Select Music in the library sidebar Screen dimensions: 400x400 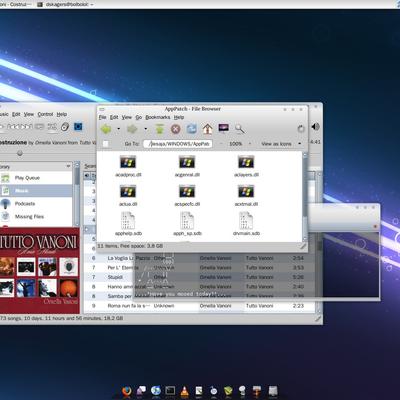(36, 191)
